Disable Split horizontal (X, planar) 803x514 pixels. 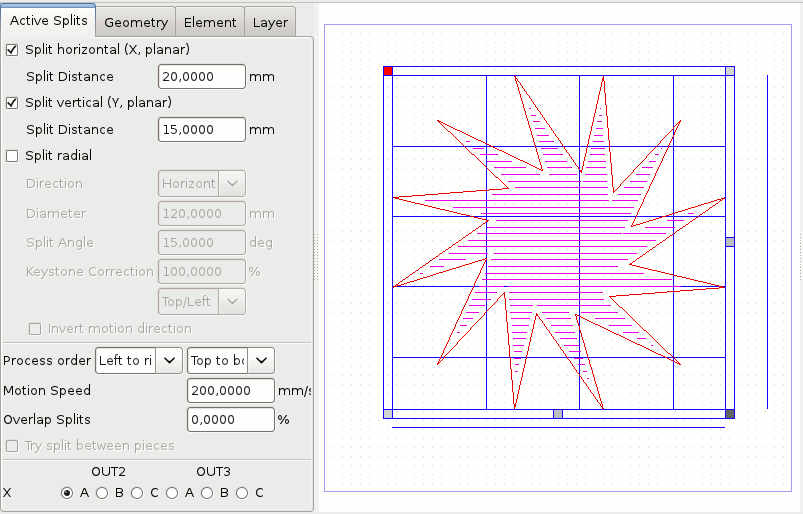(12, 49)
